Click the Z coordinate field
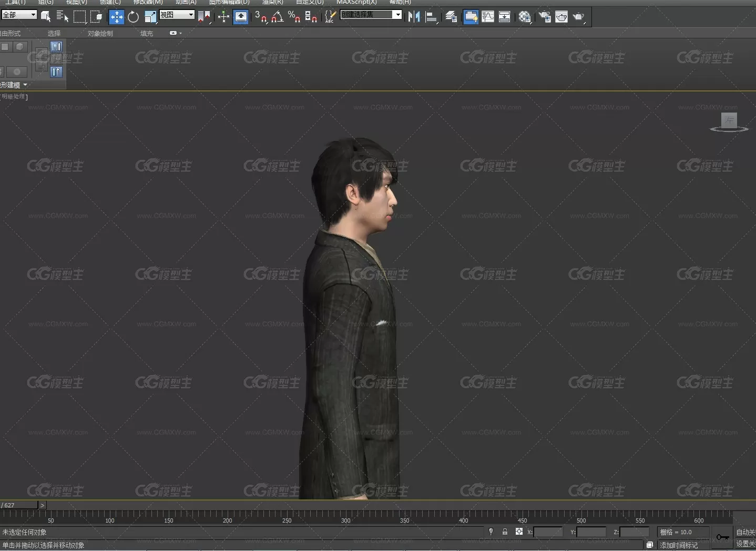 click(x=635, y=532)
